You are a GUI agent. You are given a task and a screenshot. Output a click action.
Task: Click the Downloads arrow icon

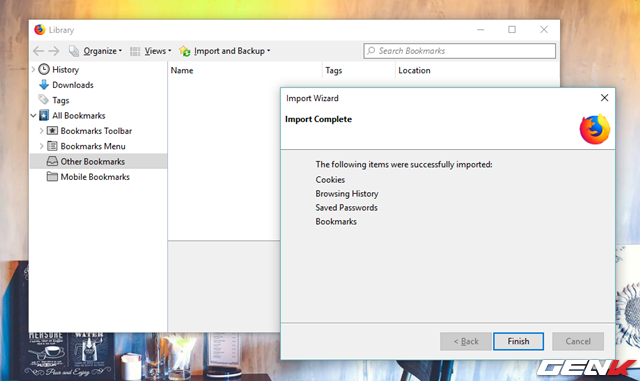point(44,85)
